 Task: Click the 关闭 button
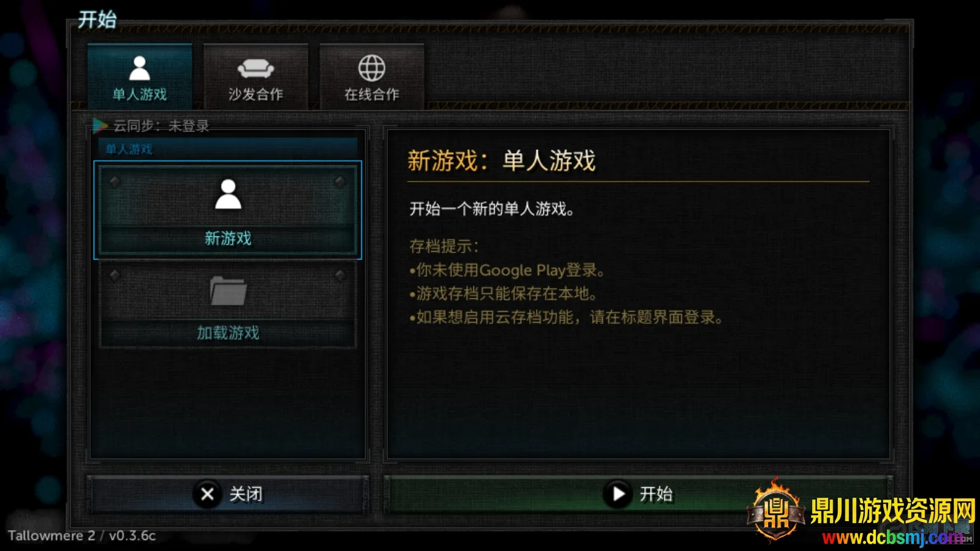(x=228, y=493)
